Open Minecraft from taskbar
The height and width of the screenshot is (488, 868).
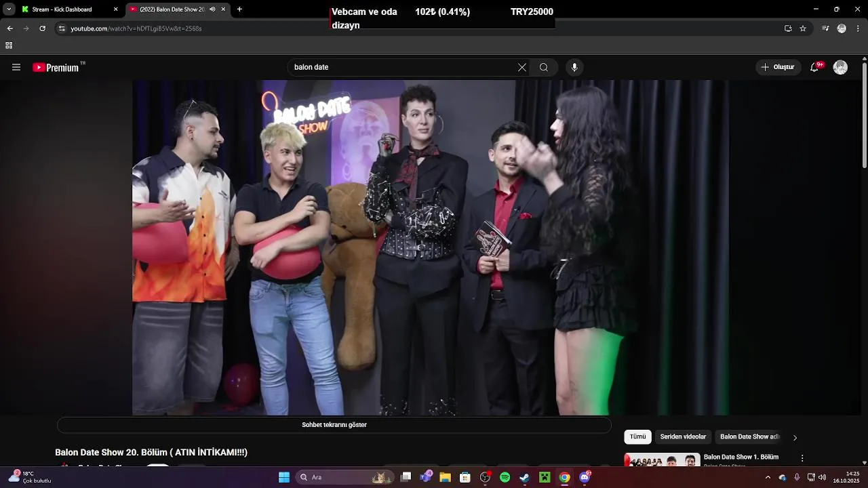(544, 477)
